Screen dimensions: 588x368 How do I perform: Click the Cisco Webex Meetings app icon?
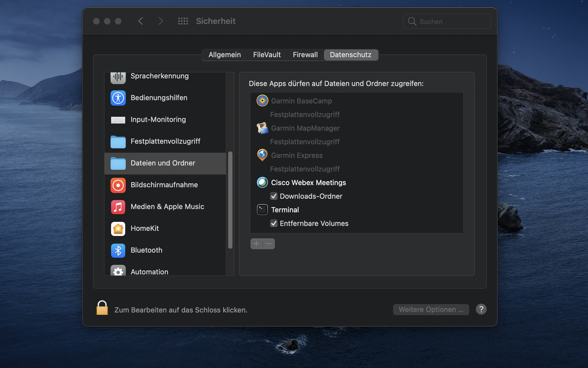click(x=262, y=182)
